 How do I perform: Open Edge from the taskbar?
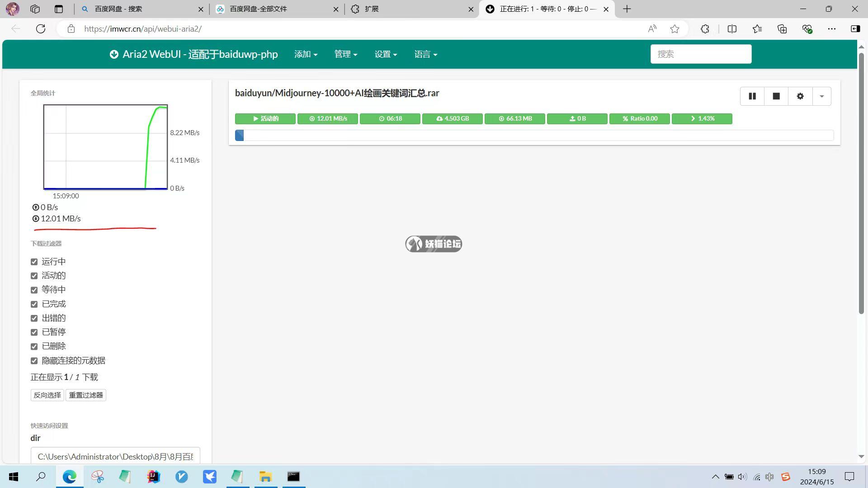69,477
